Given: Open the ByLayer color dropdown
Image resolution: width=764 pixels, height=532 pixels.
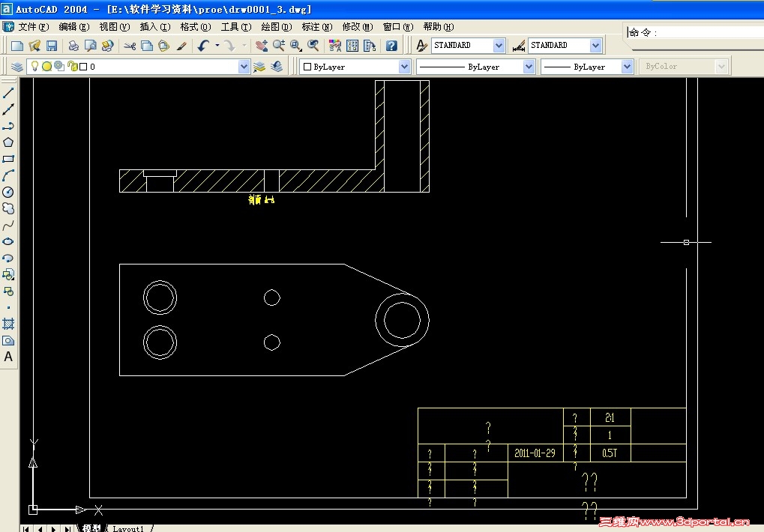Looking at the screenshot, I should (404, 67).
